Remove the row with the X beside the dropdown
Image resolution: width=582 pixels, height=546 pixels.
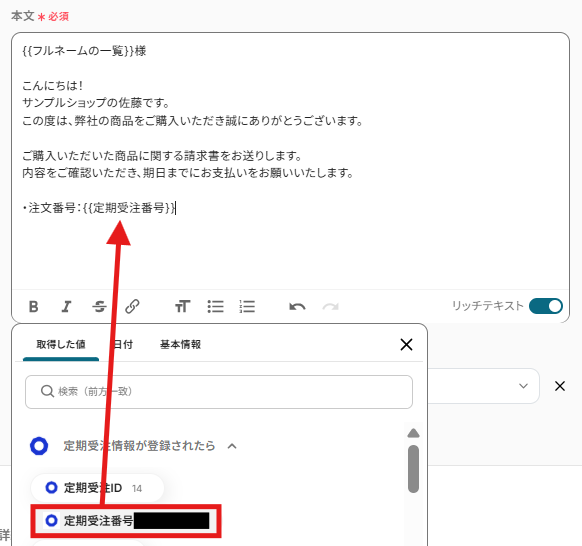(x=560, y=386)
